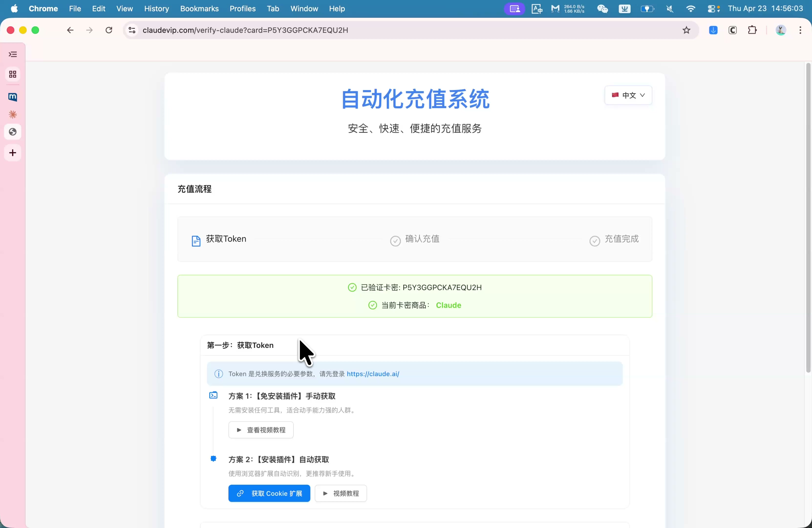Click the 第一步：获取Token heading
This screenshot has width=812, height=528.
point(240,345)
